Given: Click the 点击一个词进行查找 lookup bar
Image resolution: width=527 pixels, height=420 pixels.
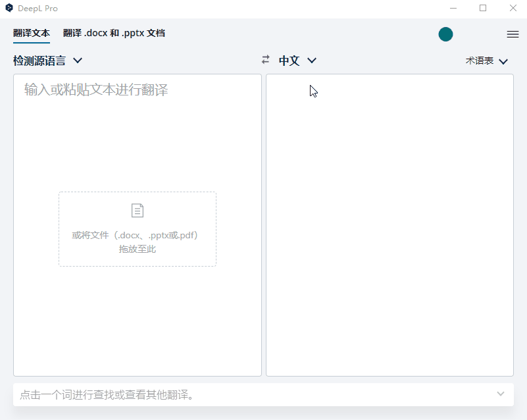Looking at the screenshot, I should [x=263, y=394].
